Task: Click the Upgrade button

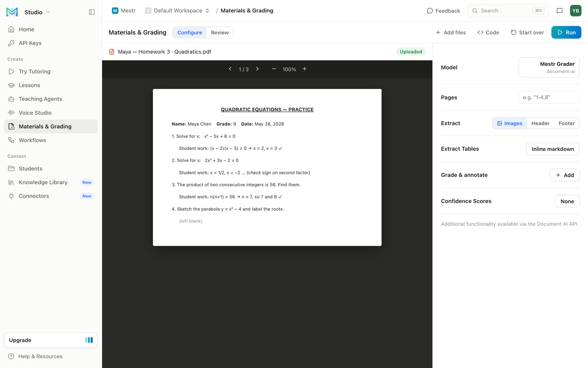Action: click(x=51, y=340)
